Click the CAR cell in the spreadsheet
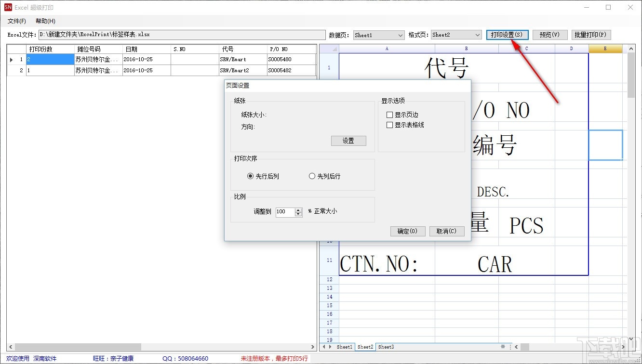This screenshot has height=364, width=642. tap(495, 264)
